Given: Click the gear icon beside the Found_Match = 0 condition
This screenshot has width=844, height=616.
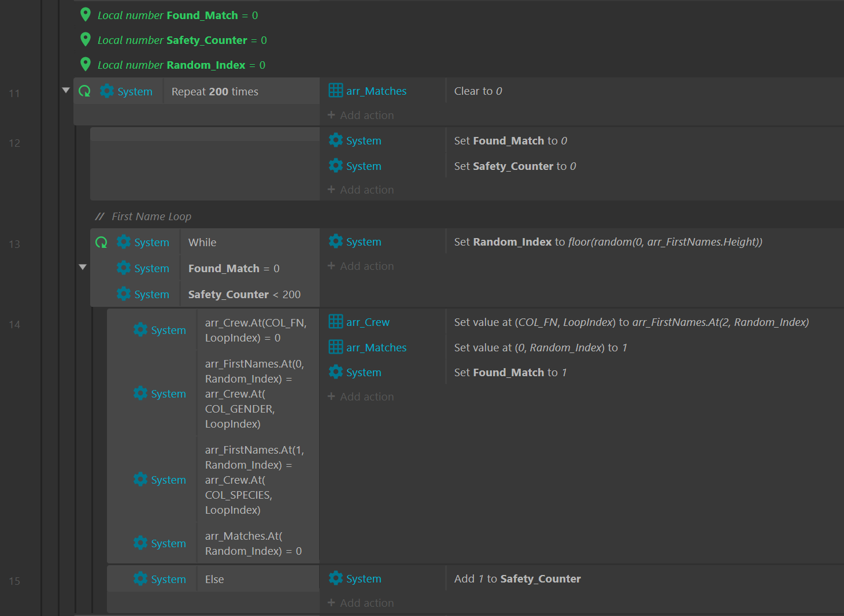Looking at the screenshot, I should [124, 268].
